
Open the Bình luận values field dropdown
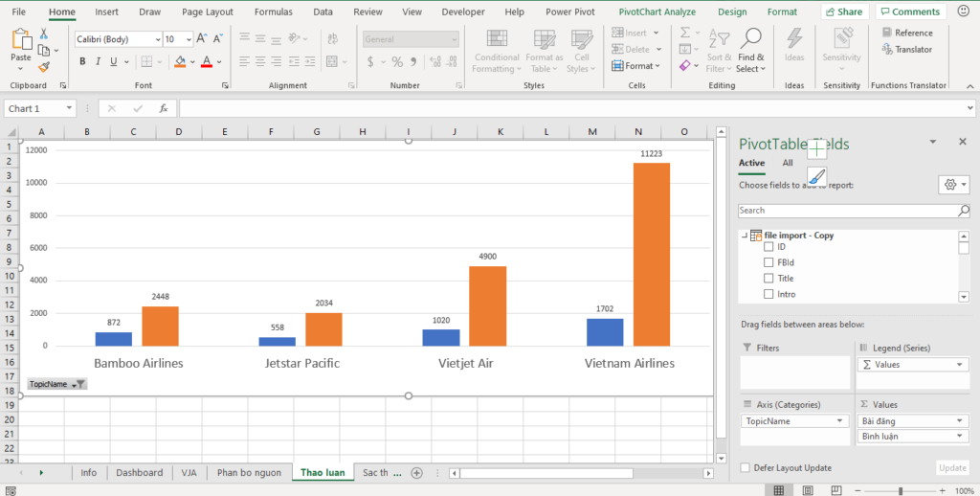[x=959, y=436]
